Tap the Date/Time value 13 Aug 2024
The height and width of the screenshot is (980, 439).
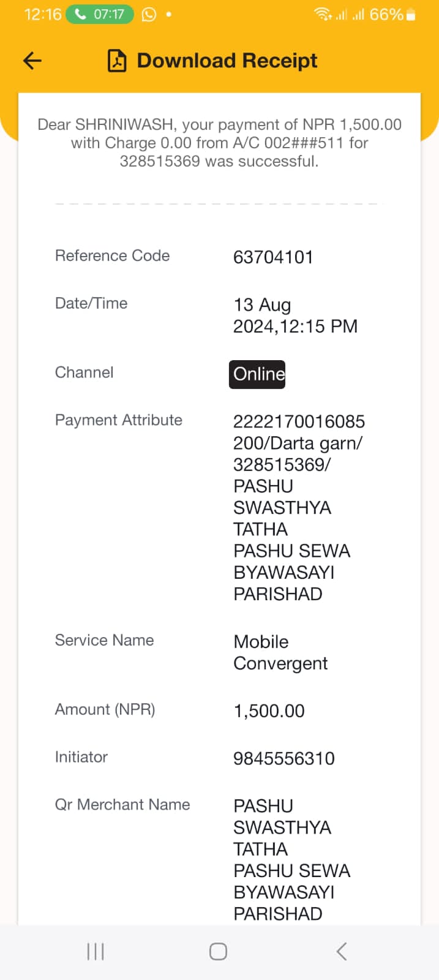click(295, 315)
